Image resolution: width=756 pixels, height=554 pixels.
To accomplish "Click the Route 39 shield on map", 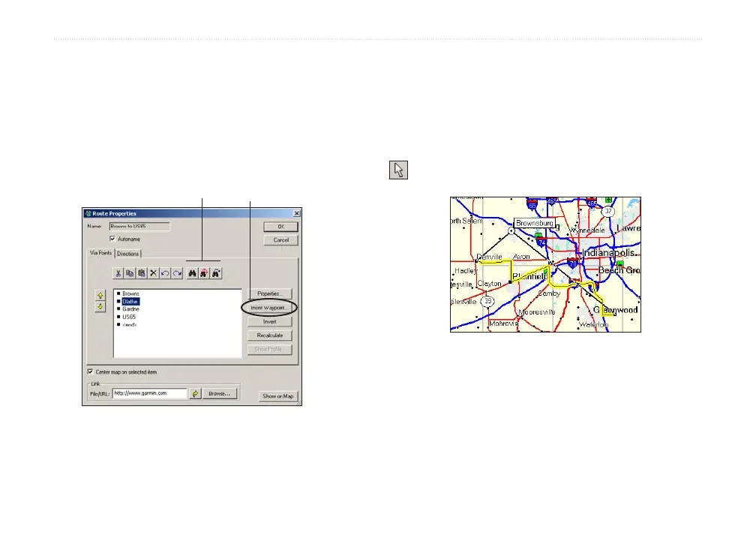I will pos(488,301).
